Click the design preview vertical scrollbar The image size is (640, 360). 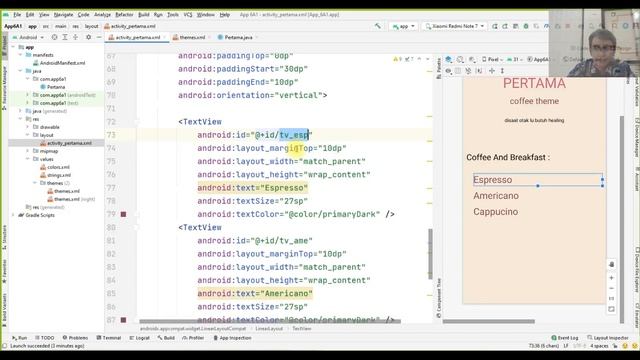point(622,220)
